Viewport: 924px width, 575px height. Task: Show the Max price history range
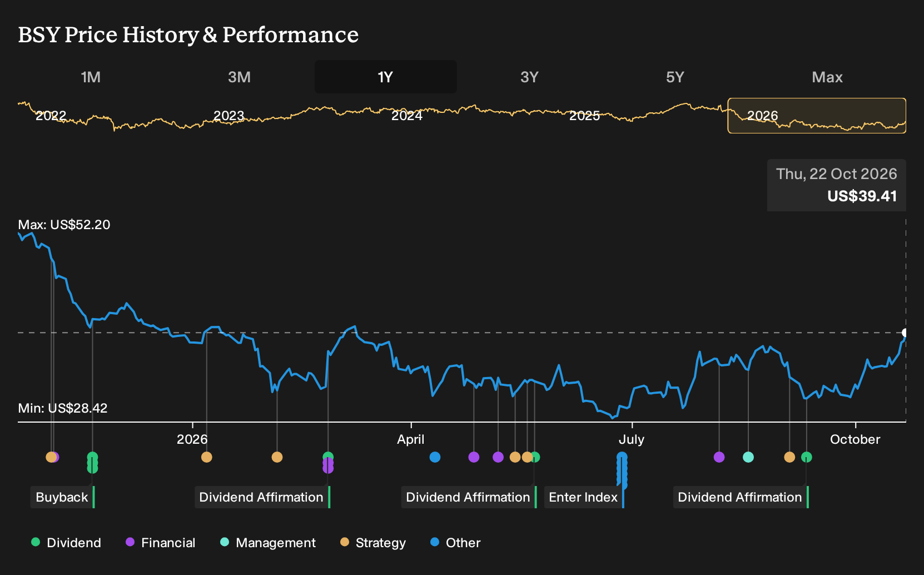tap(827, 77)
